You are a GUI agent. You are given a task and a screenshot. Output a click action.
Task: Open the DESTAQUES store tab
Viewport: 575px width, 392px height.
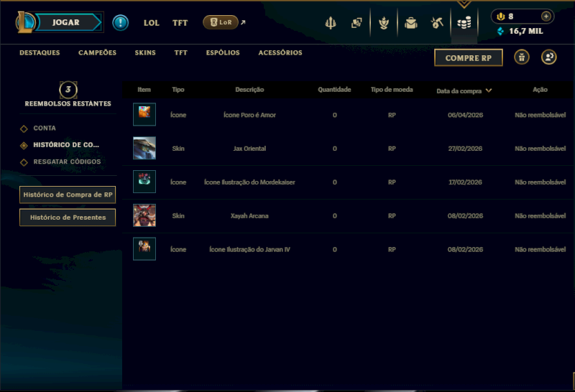tap(40, 52)
